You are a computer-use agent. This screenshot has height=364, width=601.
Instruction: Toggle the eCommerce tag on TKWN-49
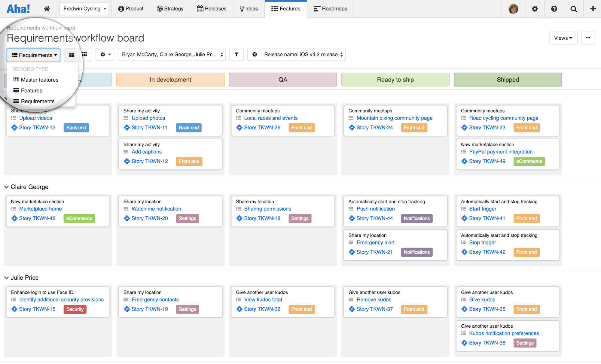tap(529, 161)
